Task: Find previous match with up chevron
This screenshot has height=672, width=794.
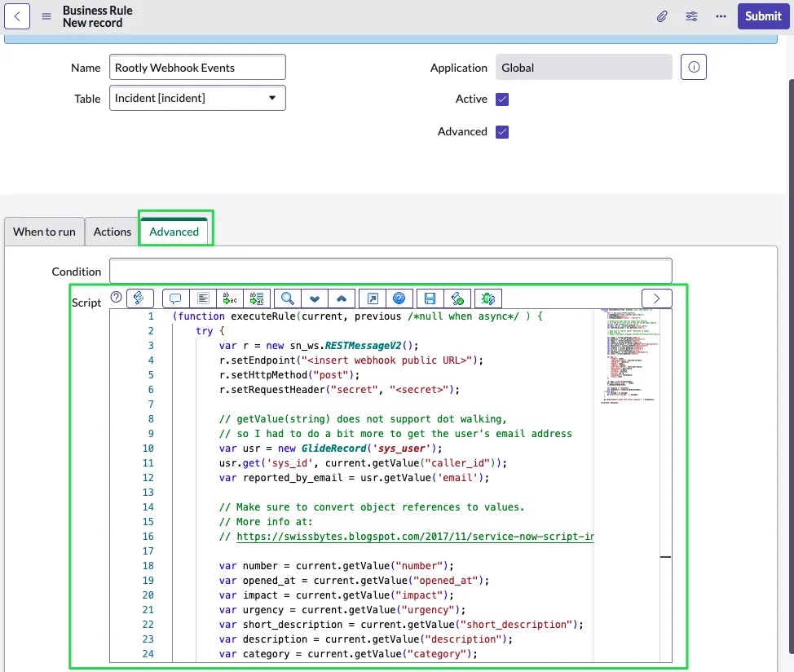Action: pyautogui.click(x=342, y=298)
